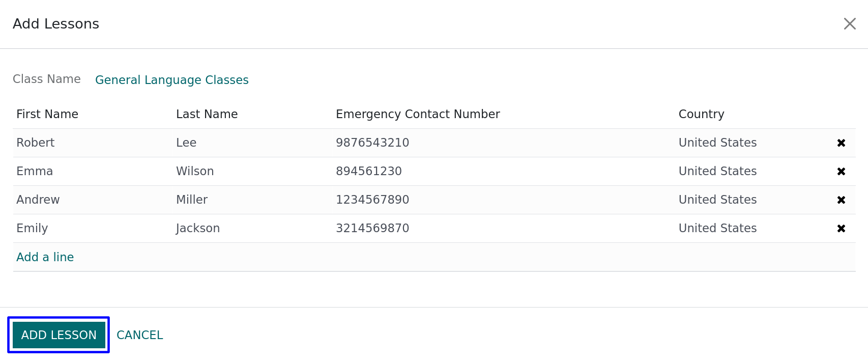
Task: Remove Andrew Miller's row using the X icon
Action: tap(841, 200)
